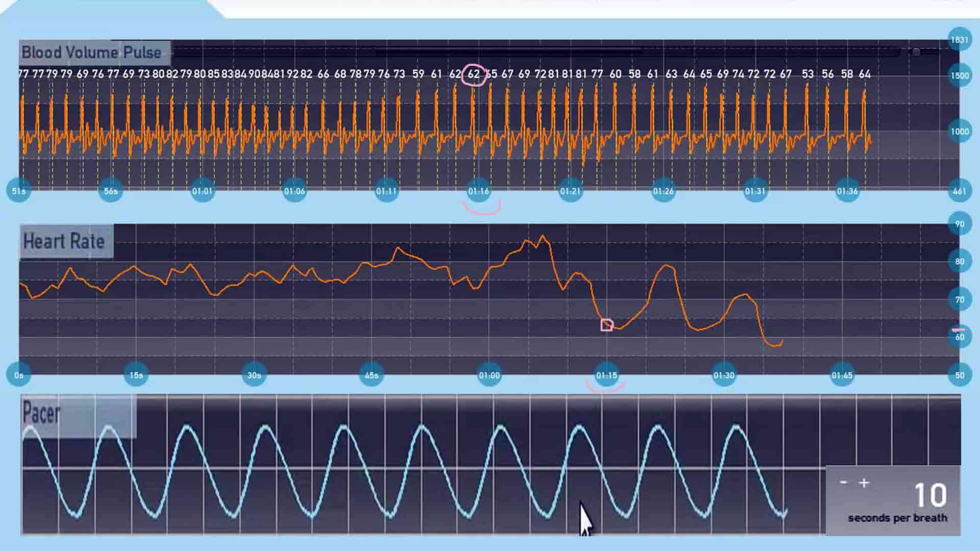The width and height of the screenshot is (980, 551).
Task: Click the 01:21 pulse timeline marker
Action: coord(571,191)
